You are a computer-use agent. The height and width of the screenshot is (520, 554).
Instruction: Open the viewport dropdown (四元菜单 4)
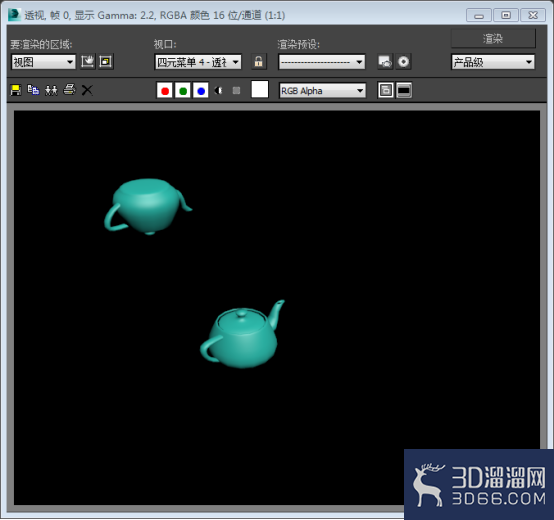pos(198,62)
